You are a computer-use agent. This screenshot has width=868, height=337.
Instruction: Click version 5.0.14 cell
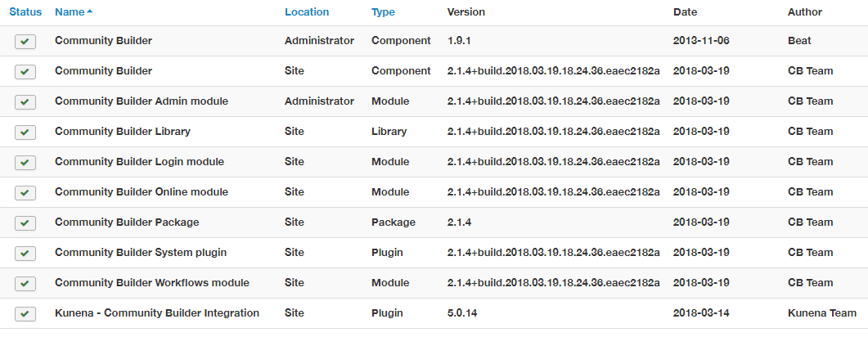tap(462, 313)
